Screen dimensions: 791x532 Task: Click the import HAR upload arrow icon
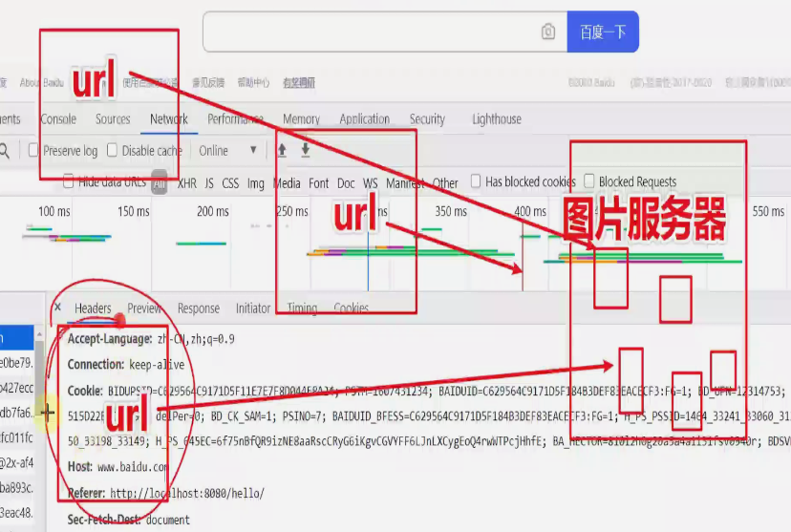(282, 150)
